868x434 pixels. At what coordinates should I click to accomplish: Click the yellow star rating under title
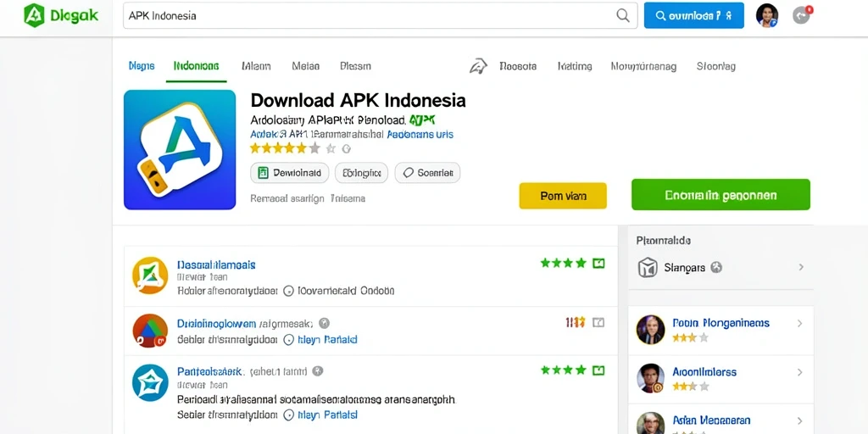click(x=285, y=148)
